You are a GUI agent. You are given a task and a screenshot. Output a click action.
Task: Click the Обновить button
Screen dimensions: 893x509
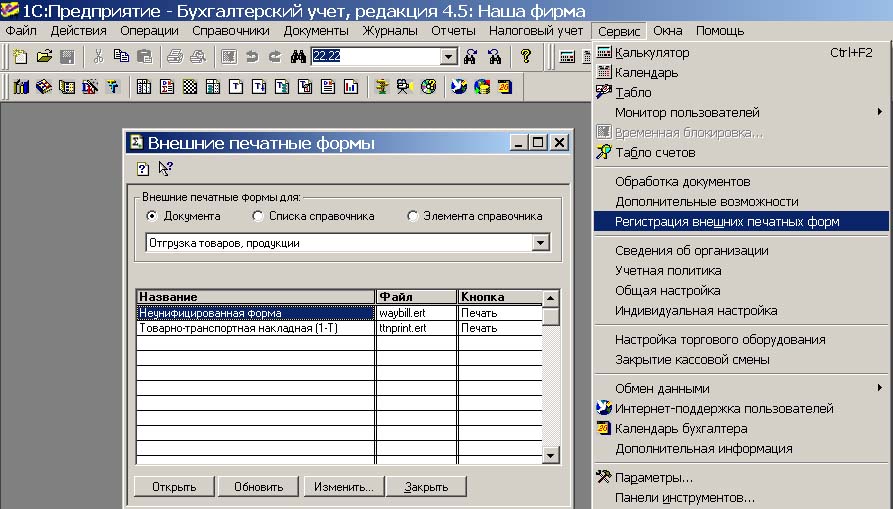(x=259, y=487)
